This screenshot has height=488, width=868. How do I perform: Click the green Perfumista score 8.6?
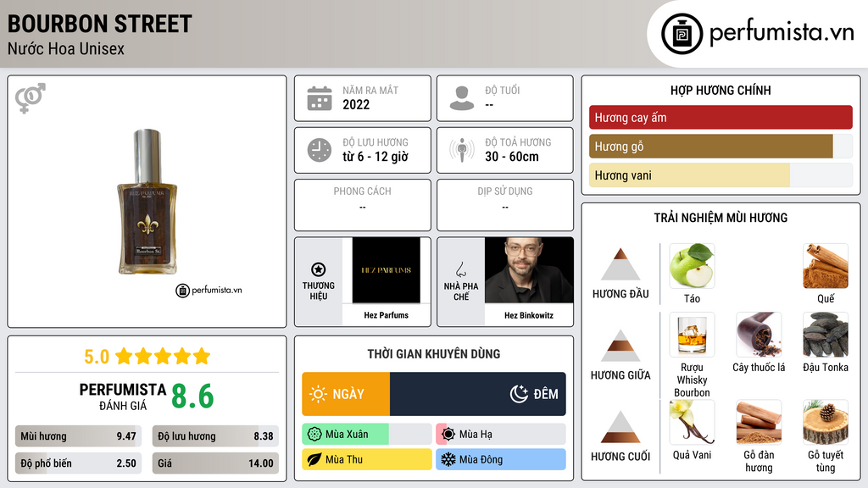[x=192, y=396]
